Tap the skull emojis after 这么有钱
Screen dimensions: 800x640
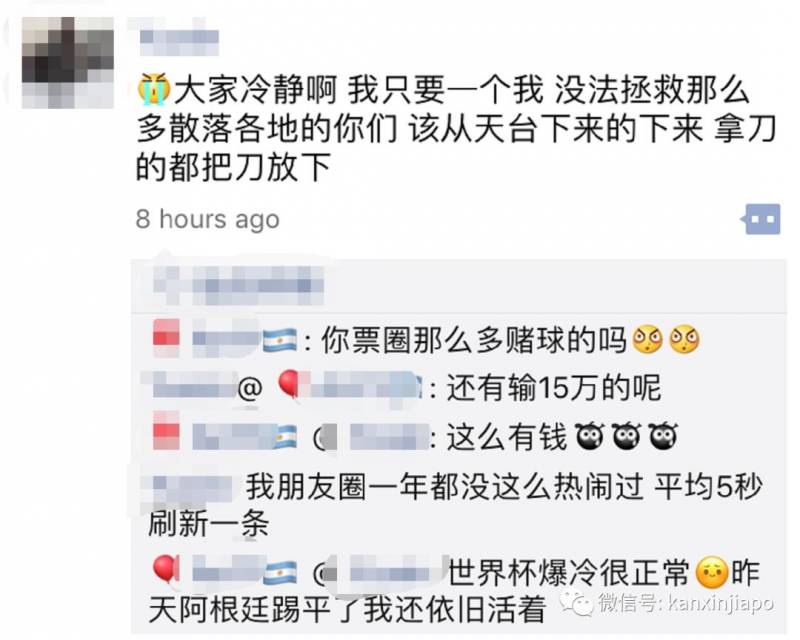pos(626,437)
